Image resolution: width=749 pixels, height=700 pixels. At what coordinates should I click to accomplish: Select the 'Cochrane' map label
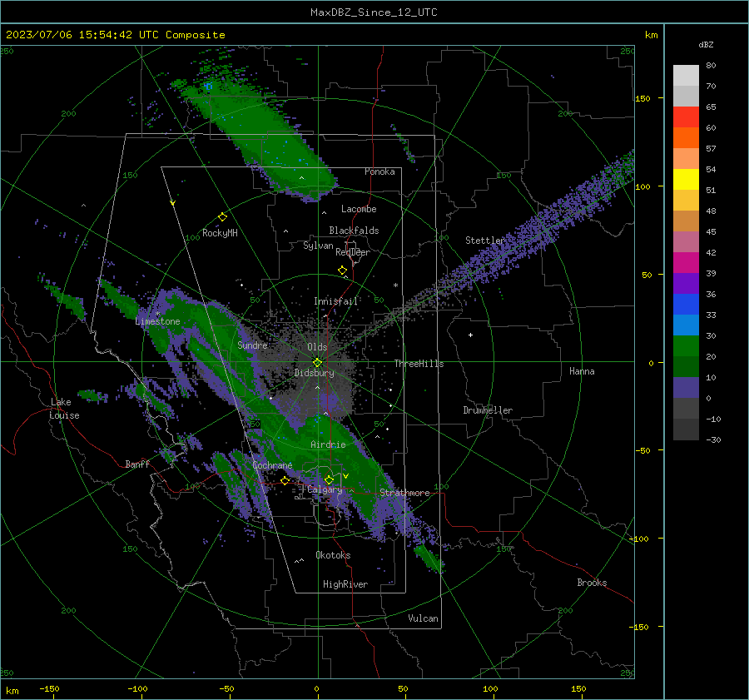pyautogui.click(x=272, y=465)
